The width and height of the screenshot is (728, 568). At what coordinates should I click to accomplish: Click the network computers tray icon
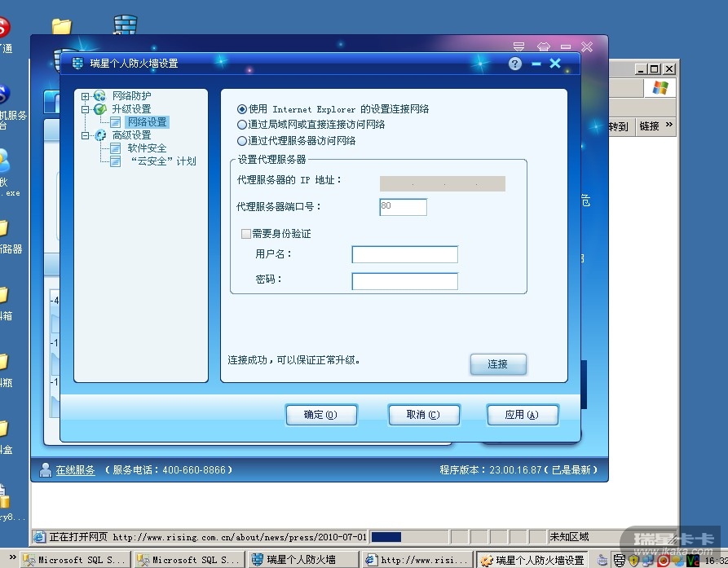point(647,560)
